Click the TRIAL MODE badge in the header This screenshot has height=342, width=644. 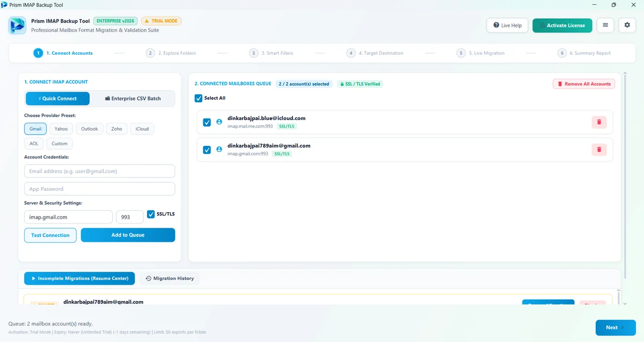pos(162,21)
